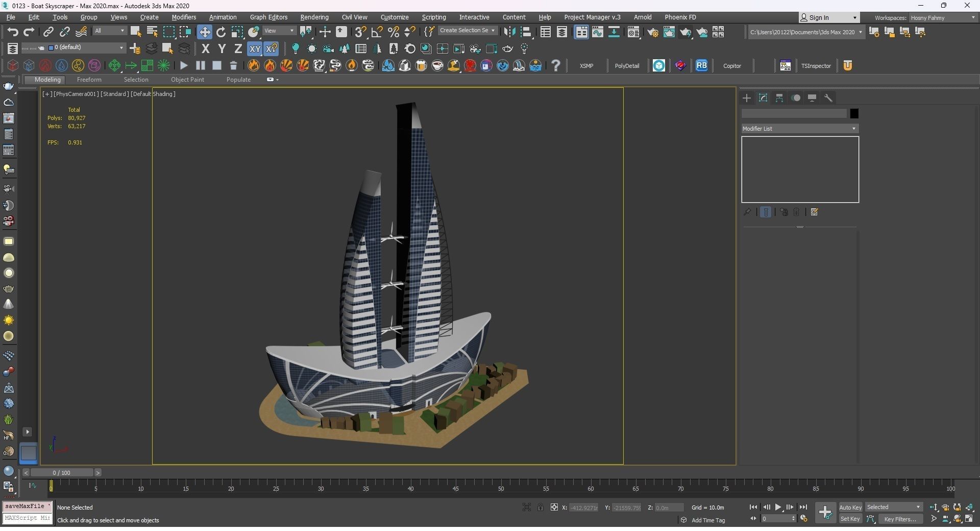980x531 pixels.
Task: Click the TSInspector button
Action: click(x=816, y=66)
